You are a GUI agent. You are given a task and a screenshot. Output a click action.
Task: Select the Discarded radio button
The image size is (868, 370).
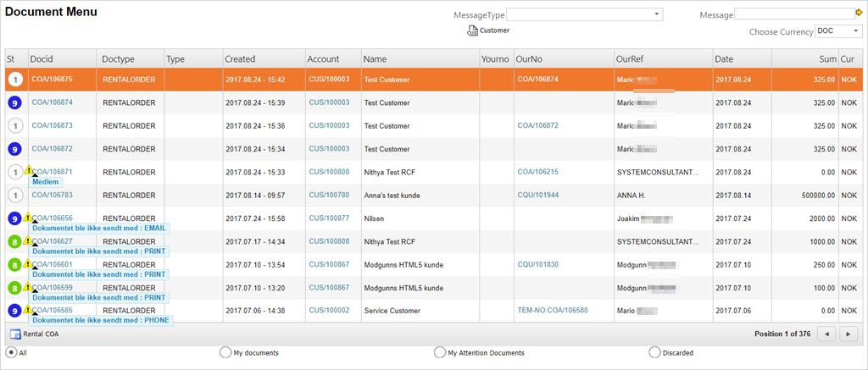[654, 352]
